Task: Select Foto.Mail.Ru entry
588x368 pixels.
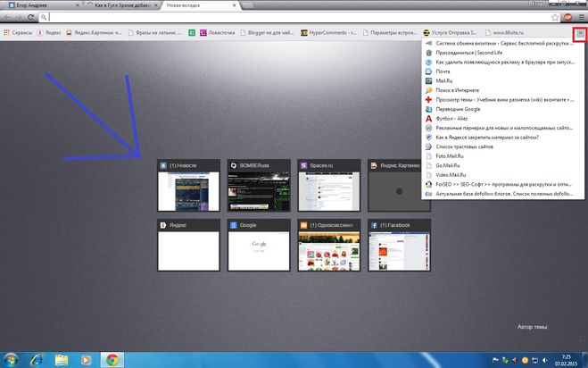Action: point(503,155)
